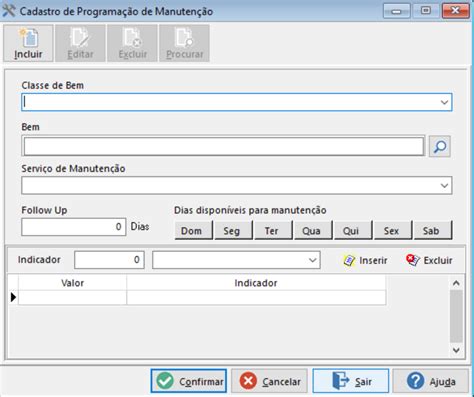The image size is (474, 397).
Task: Toggle the Seg day button
Action: tap(233, 231)
